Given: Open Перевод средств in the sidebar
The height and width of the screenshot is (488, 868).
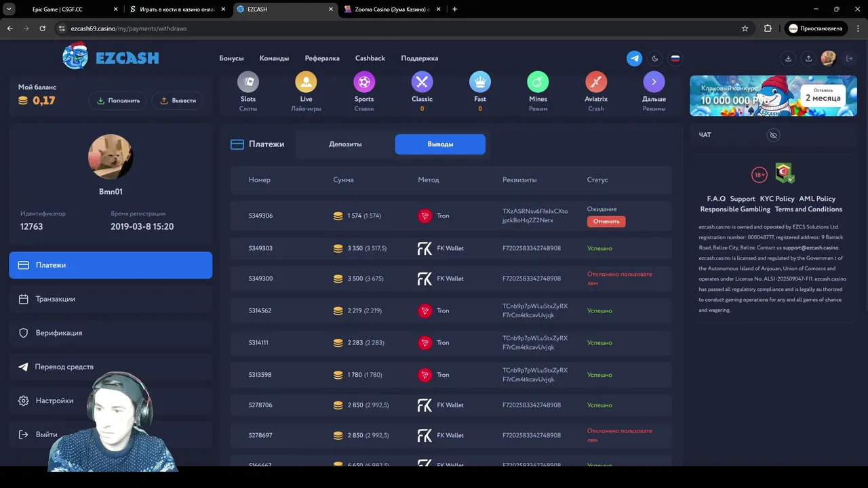Looking at the screenshot, I should pyautogui.click(x=111, y=367).
